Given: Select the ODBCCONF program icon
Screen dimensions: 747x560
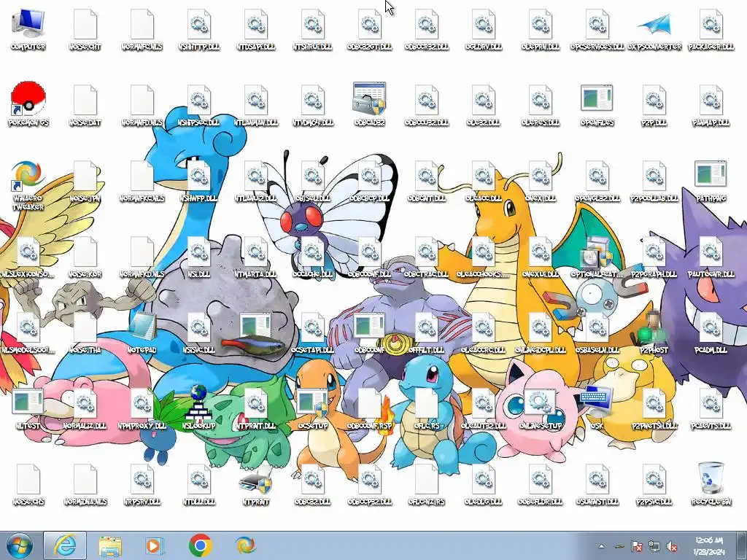Looking at the screenshot, I should pos(369,326).
